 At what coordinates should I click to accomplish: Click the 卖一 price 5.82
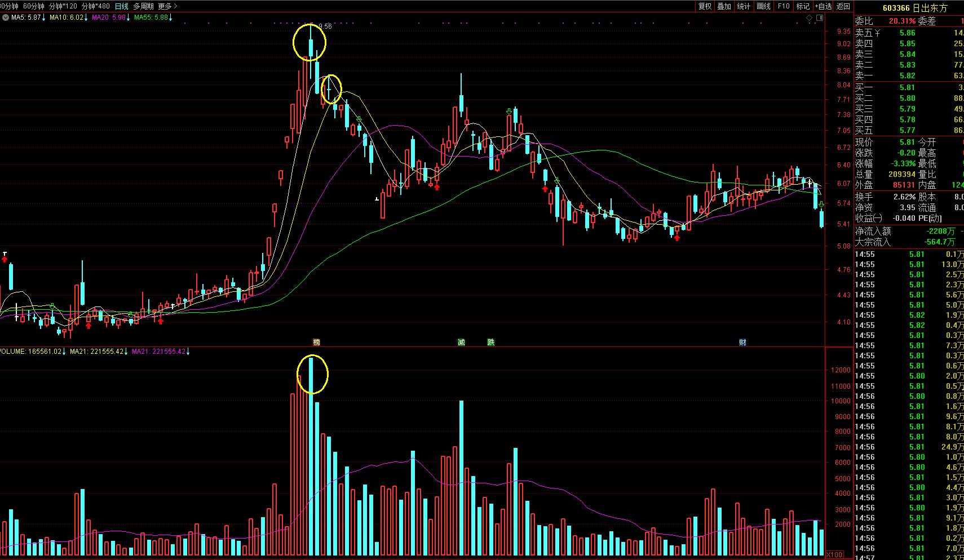point(908,75)
